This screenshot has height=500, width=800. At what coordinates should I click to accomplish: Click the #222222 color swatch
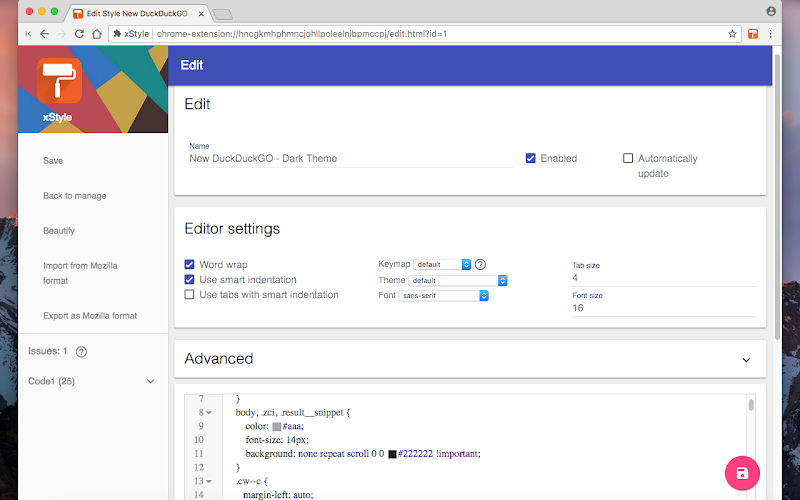point(392,454)
